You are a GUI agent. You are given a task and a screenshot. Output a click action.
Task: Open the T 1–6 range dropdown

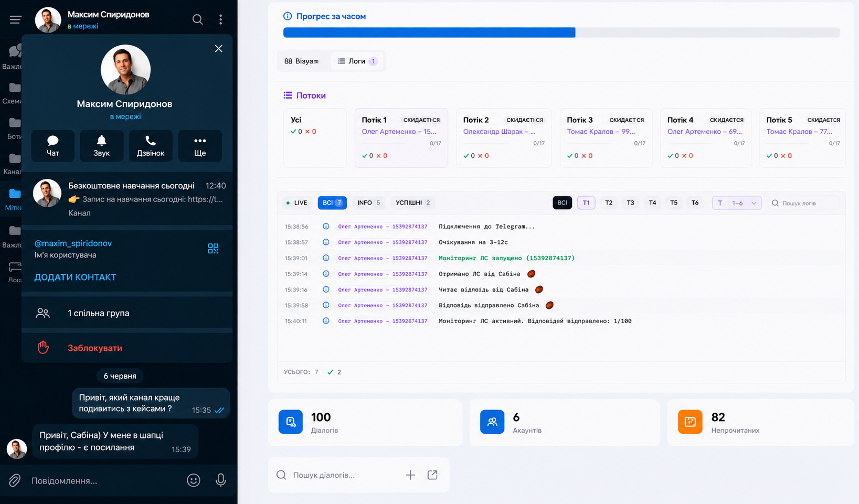point(737,203)
